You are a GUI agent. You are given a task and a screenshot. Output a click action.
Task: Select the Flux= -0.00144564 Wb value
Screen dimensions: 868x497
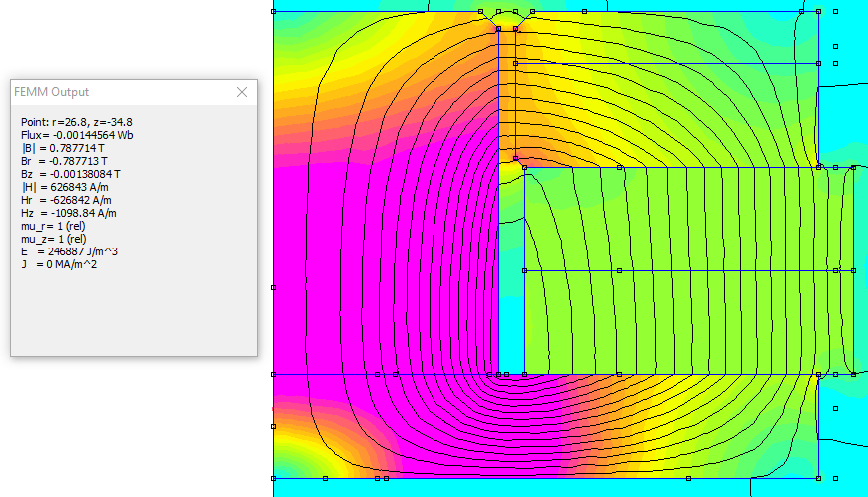tap(77, 135)
